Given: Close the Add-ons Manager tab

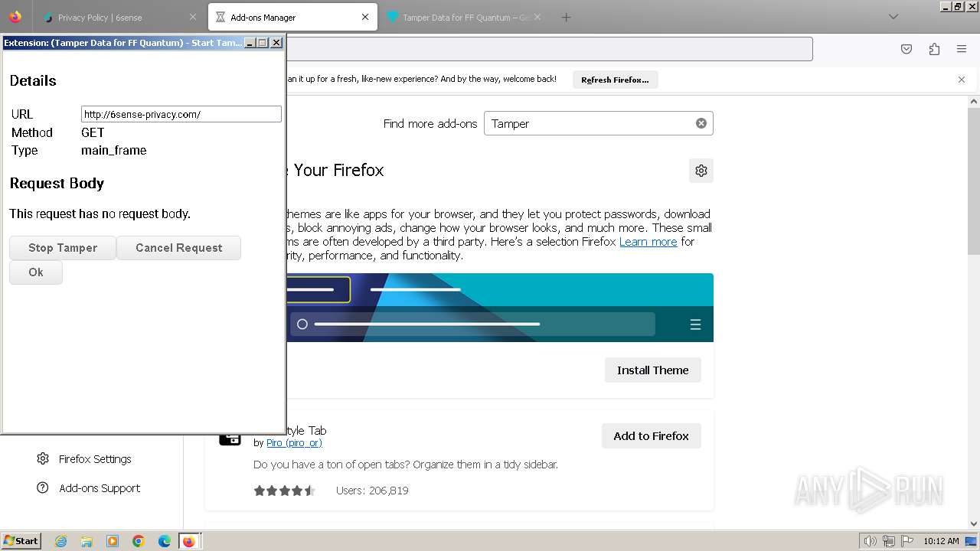Looking at the screenshot, I should pos(364,17).
